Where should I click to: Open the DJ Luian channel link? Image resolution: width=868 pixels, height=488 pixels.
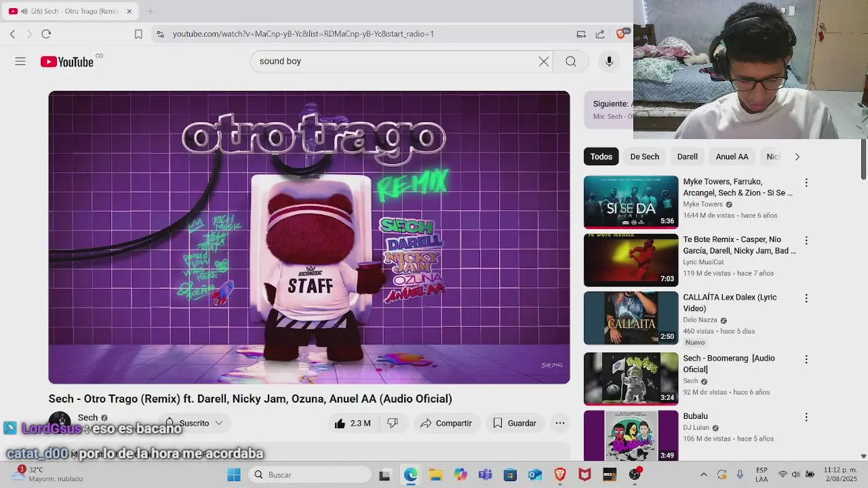click(x=696, y=428)
